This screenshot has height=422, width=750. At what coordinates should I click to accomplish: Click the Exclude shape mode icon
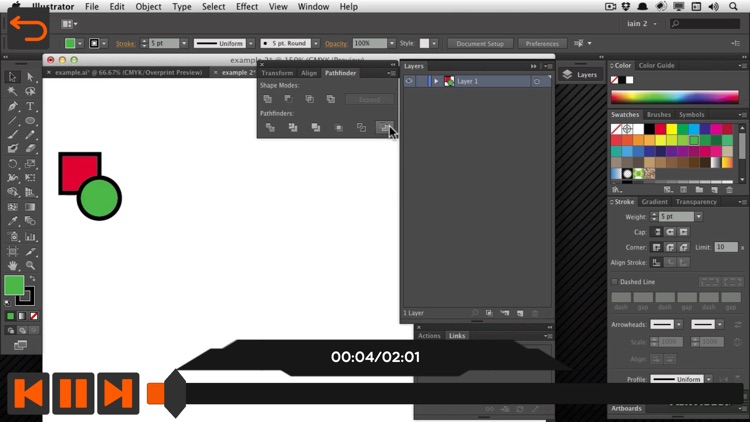pos(331,99)
